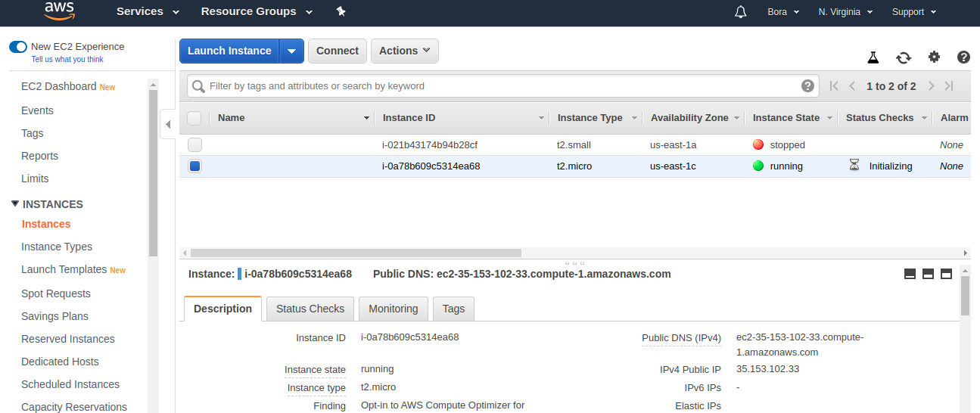
Task: Click us-east-1c availability zone cell
Action: 674,166
